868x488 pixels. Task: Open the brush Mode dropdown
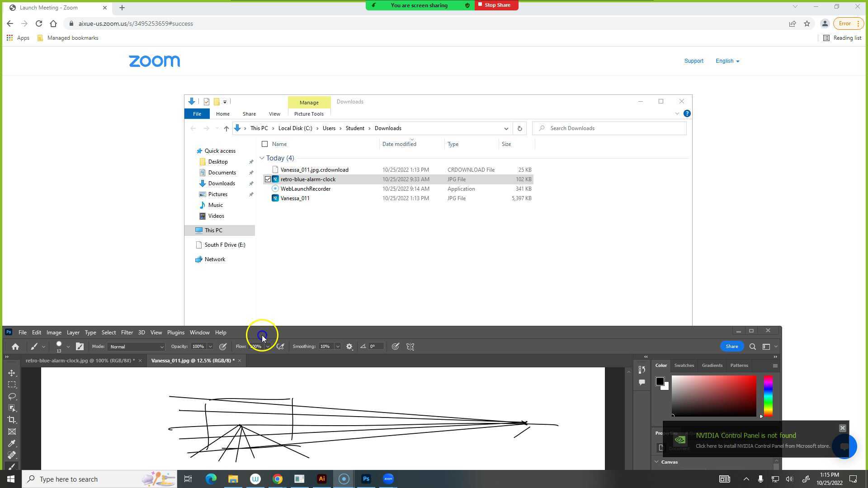[137, 347]
